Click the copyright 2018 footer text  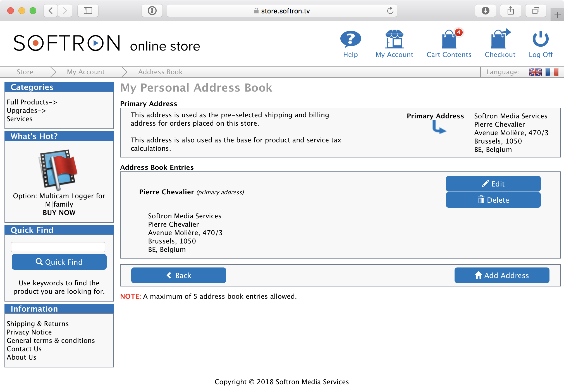[282, 382]
